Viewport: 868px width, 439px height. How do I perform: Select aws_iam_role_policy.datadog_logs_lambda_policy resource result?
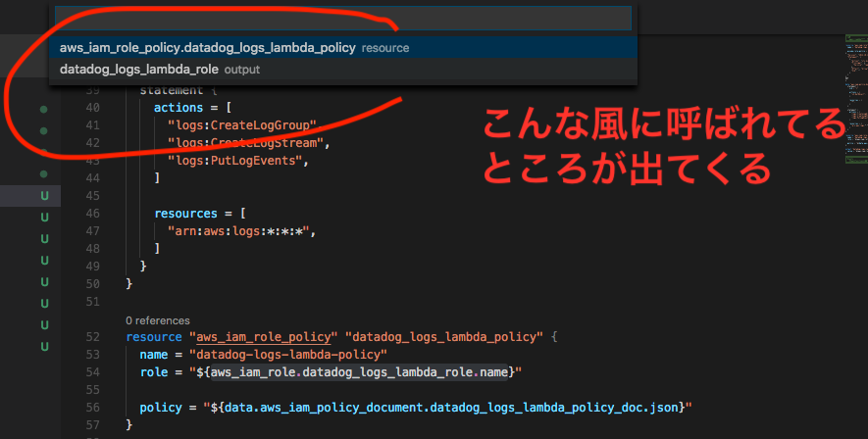[342, 48]
